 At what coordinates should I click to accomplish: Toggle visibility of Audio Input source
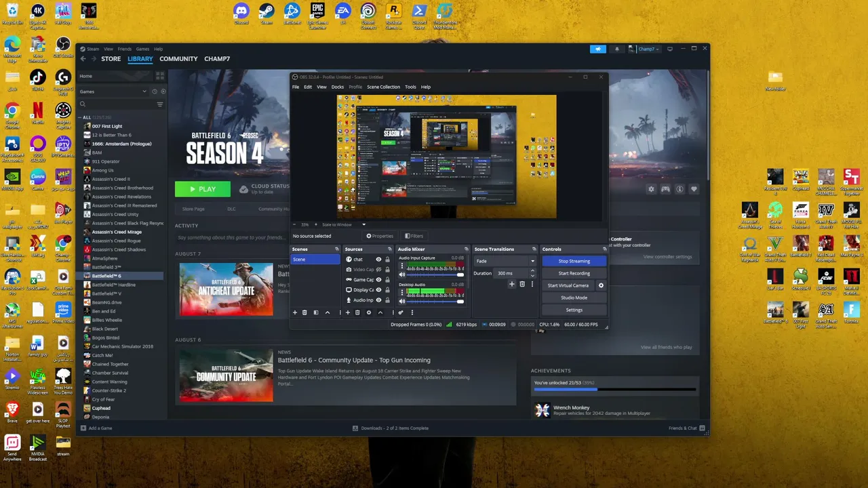click(379, 300)
